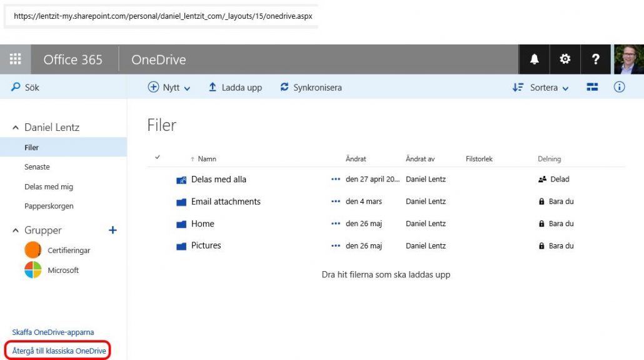Viewport: 644px width, 360px height.
Task: Sort by the Ändrat av column header
Action: pyautogui.click(x=420, y=159)
